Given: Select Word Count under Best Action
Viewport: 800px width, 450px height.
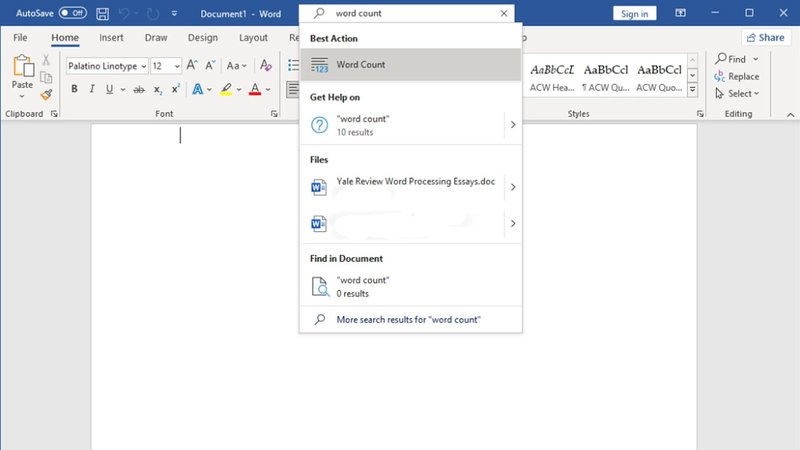Looking at the screenshot, I should coord(410,65).
